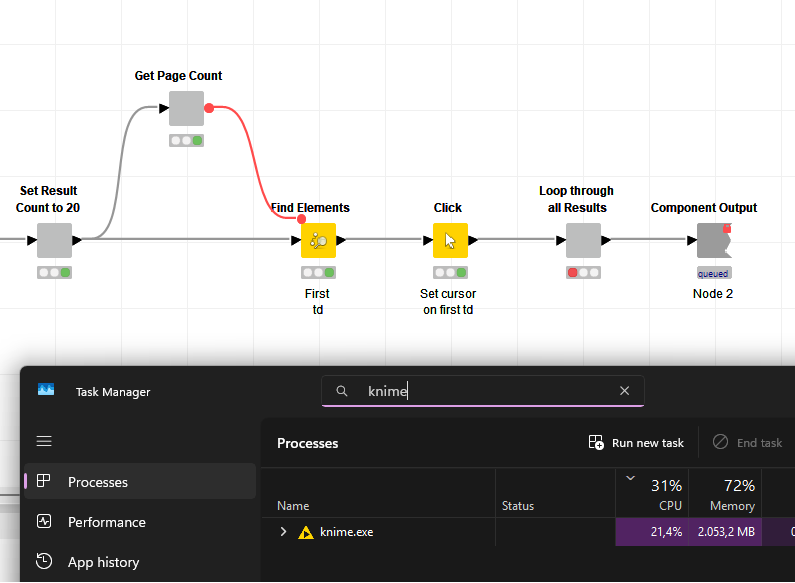Select the Get Page Count node
The height and width of the screenshot is (583, 795).
(x=186, y=108)
